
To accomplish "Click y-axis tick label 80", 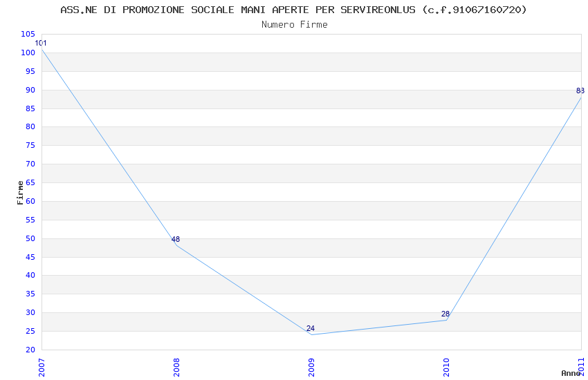I will 30,126.
